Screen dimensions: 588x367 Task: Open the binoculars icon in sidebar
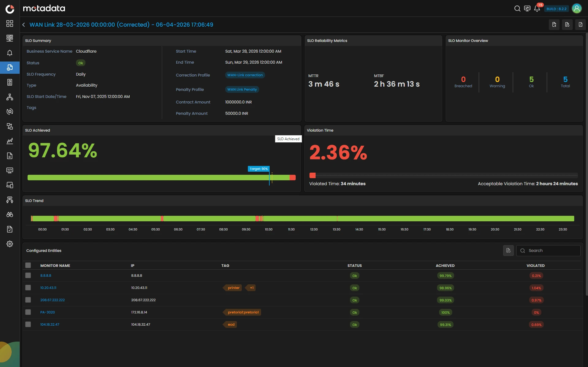(10, 215)
